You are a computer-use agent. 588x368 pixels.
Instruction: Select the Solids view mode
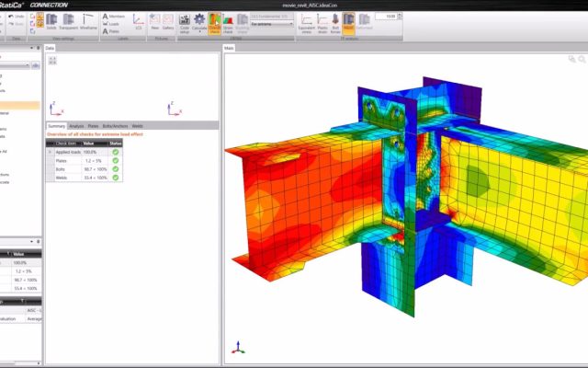[x=51, y=22]
